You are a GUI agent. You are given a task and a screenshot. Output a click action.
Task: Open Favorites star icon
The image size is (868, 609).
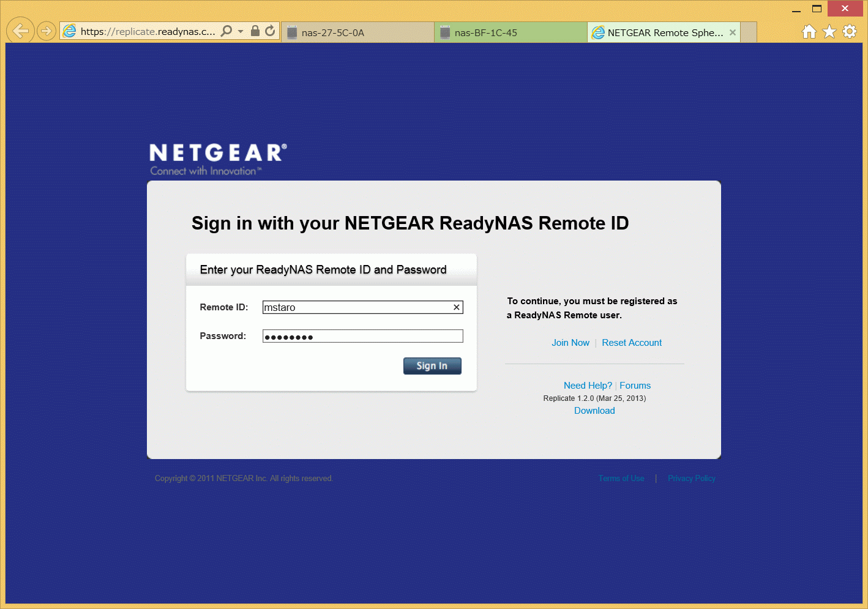829,31
